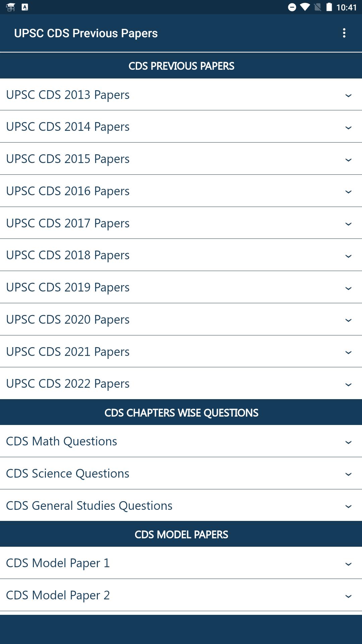This screenshot has width=362, height=644.
Task: Tap the CDS PREVIOUS PAPERS header
Action: (181, 66)
